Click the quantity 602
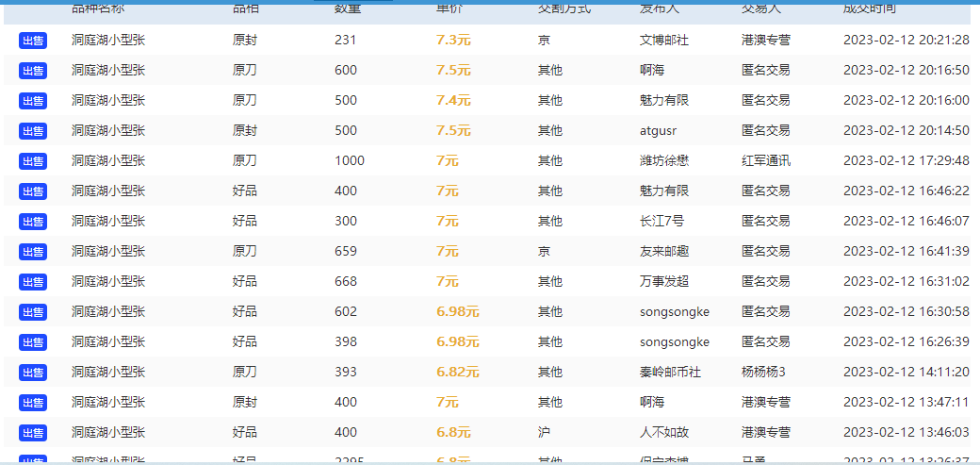This screenshot has width=980, height=465. pos(346,311)
